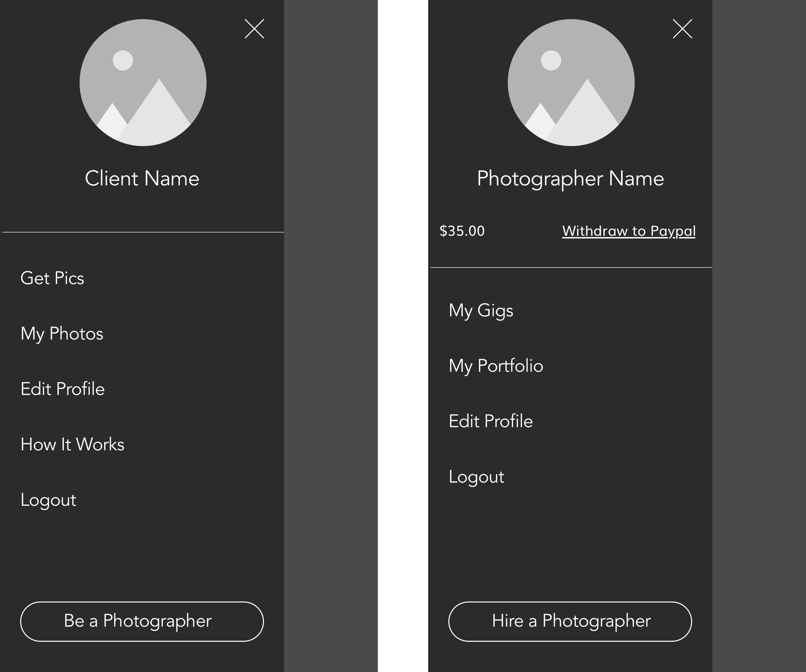Tap the dimmed overlay beside client menu

331,336
